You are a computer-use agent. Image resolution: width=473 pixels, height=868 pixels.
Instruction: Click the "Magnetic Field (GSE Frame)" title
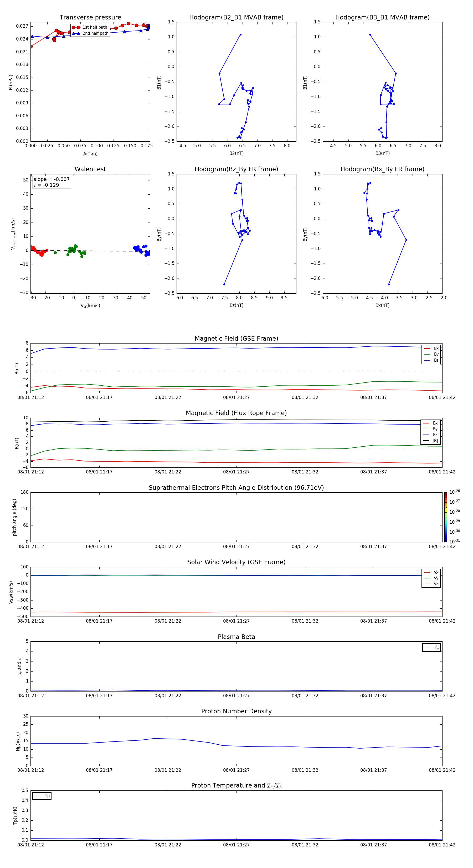pyautogui.click(x=236, y=339)
